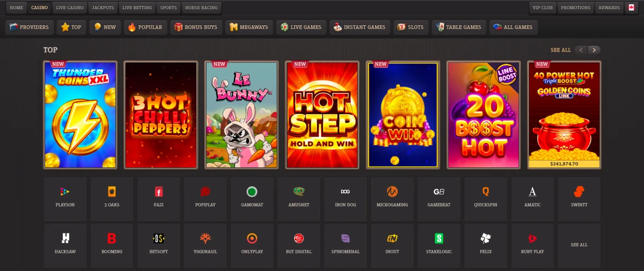
Task: Open the Live Games category
Action: [301, 27]
